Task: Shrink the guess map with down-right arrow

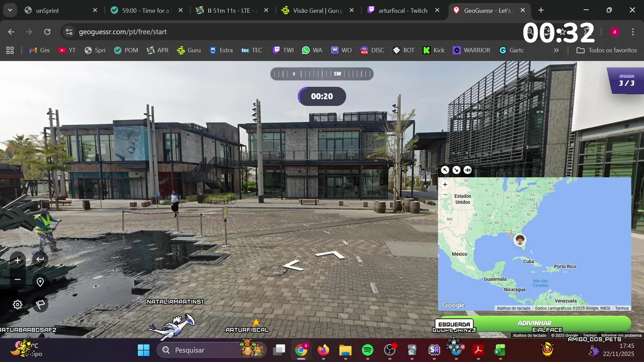Action: [456, 170]
